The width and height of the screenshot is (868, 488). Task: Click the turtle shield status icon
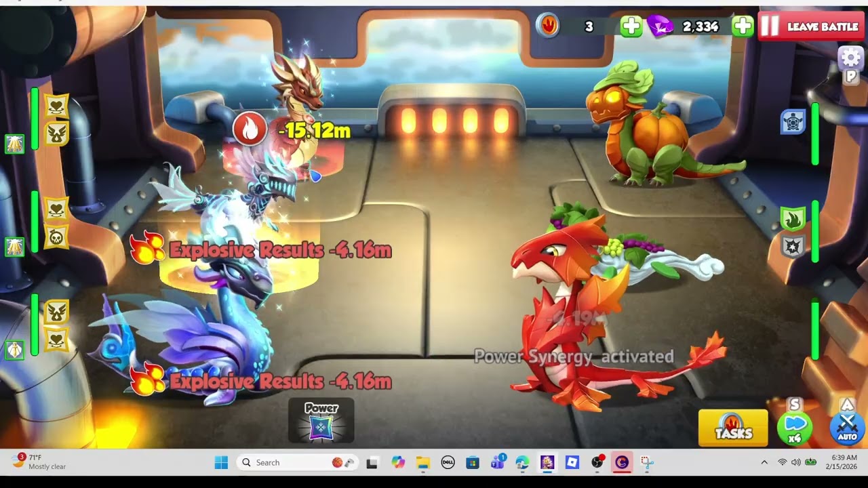click(793, 122)
